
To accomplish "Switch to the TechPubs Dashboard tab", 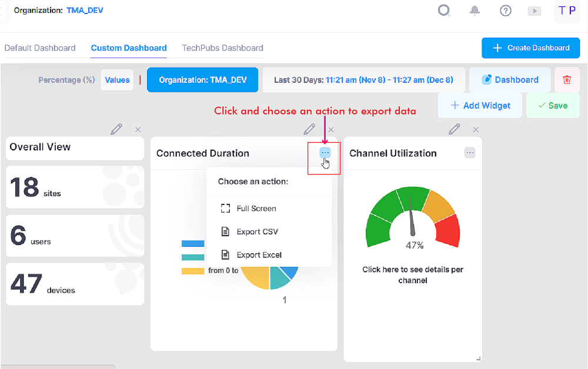I will tap(222, 48).
